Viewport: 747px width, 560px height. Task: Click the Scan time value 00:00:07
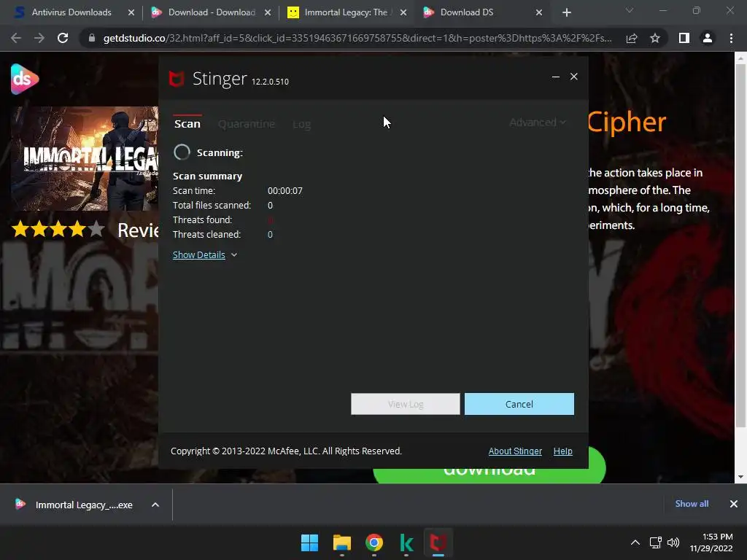(x=285, y=191)
